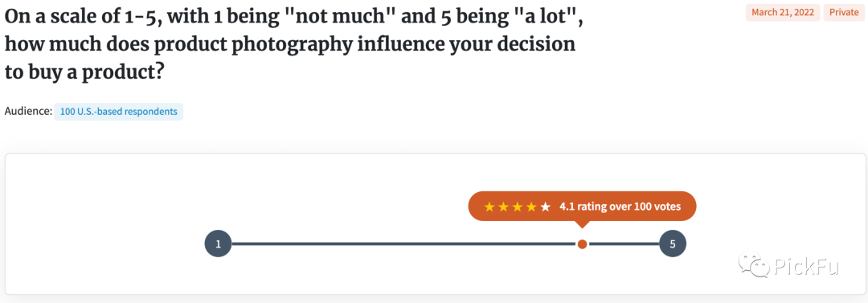868x303 pixels.
Task: Click the Audience label
Action: pos(27,112)
